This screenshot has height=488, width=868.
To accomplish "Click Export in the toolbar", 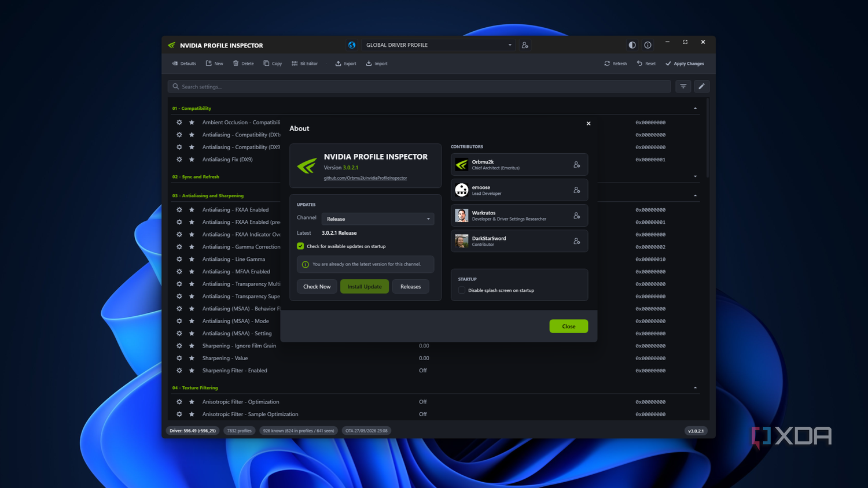I will point(345,64).
